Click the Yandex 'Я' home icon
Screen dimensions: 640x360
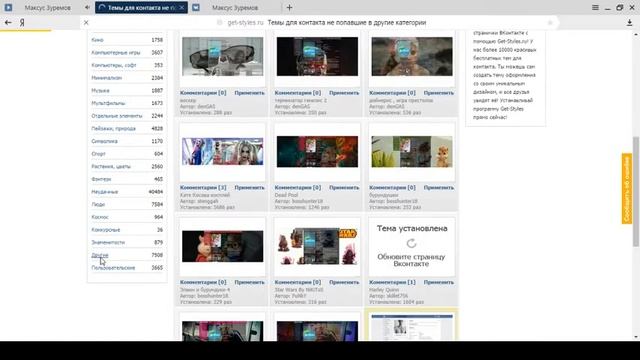click(x=22, y=23)
